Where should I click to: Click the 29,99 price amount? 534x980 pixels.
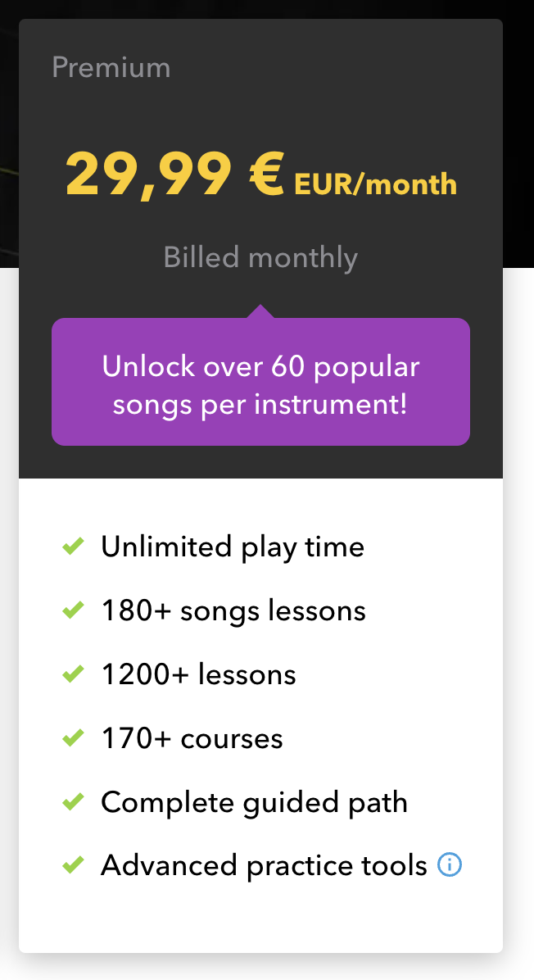coord(148,176)
